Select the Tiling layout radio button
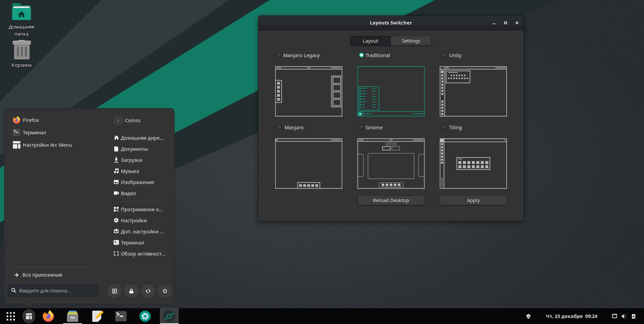 tap(444, 127)
